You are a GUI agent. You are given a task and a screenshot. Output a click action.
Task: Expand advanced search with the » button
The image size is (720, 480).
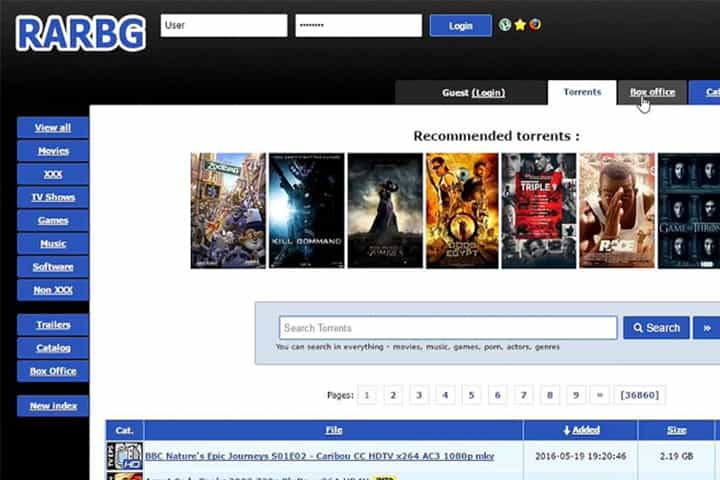(707, 328)
